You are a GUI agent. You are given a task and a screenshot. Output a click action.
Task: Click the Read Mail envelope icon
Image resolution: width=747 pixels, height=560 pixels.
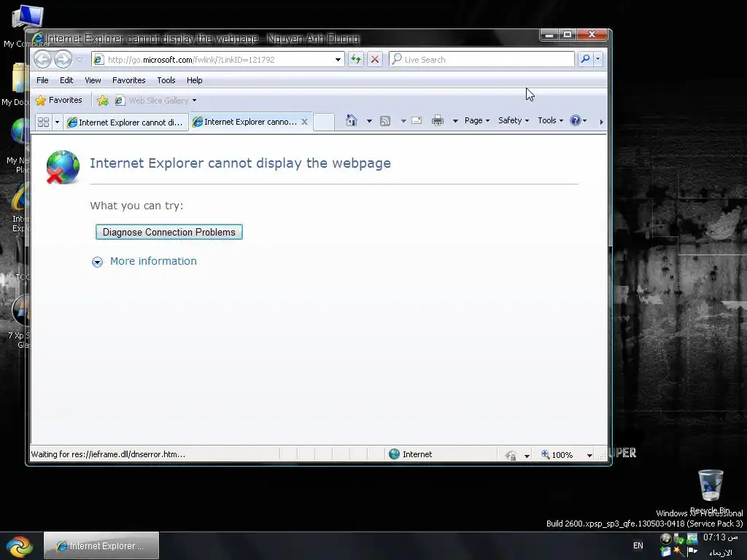(x=417, y=120)
